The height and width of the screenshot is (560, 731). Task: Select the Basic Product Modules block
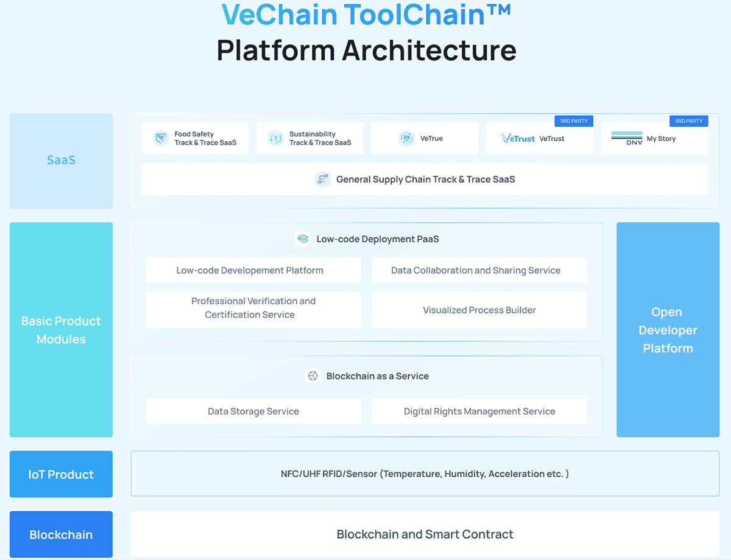point(61,329)
